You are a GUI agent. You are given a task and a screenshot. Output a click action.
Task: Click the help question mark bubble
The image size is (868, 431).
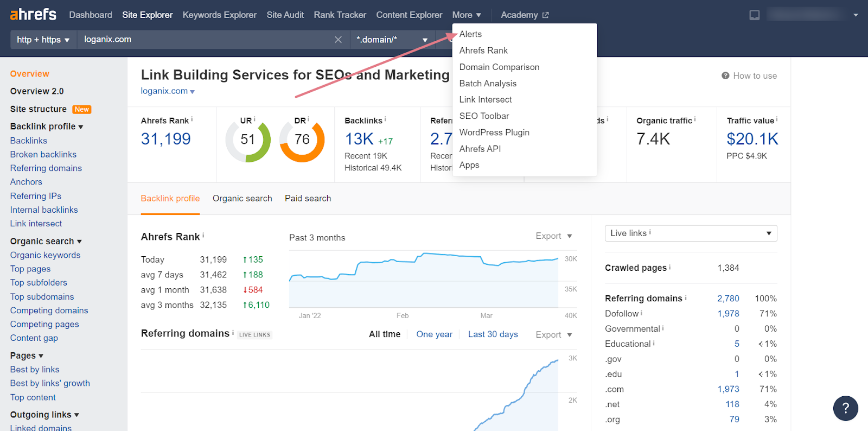point(845,408)
